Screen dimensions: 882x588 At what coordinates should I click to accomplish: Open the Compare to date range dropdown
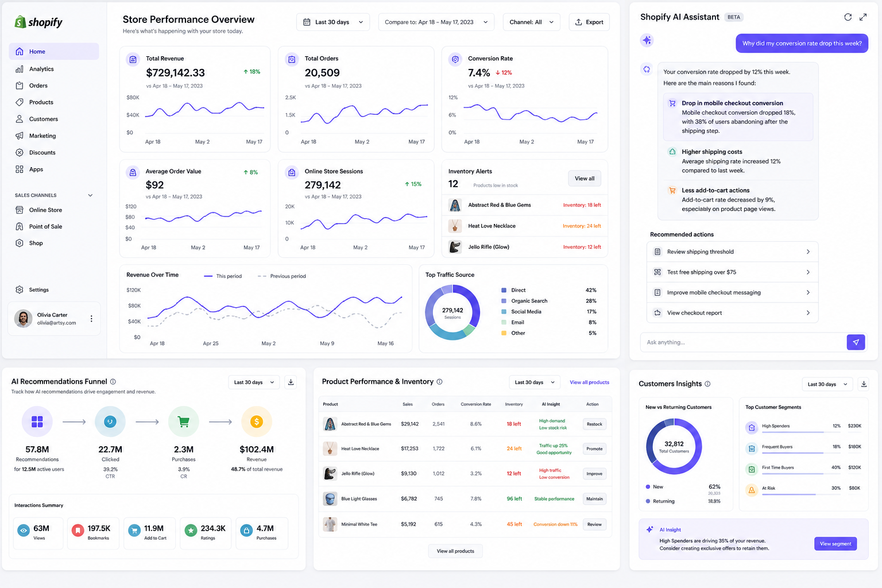[436, 22]
